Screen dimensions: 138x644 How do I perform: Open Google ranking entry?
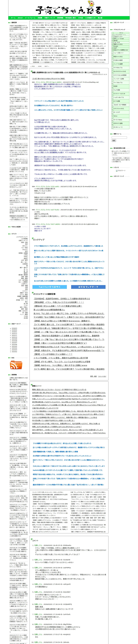click(x=116, y=46)
